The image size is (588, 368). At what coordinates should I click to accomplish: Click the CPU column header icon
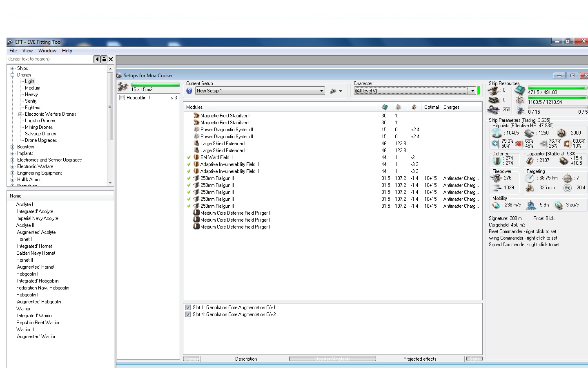385,107
